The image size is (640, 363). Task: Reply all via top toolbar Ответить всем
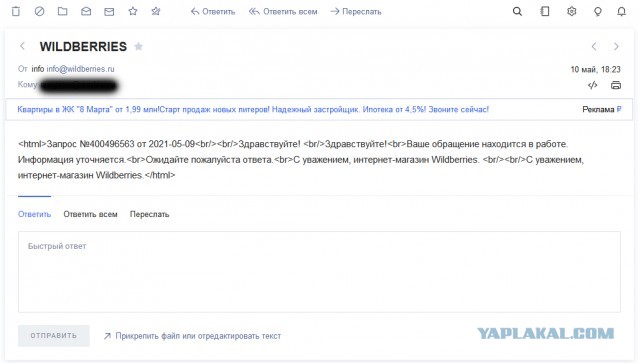[x=283, y=12]
